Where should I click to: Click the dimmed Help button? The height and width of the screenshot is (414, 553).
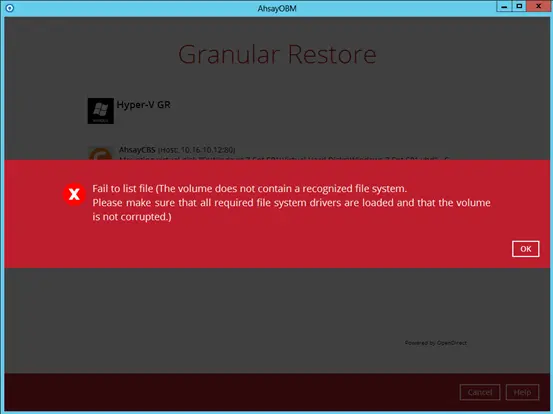coord(522,392)
